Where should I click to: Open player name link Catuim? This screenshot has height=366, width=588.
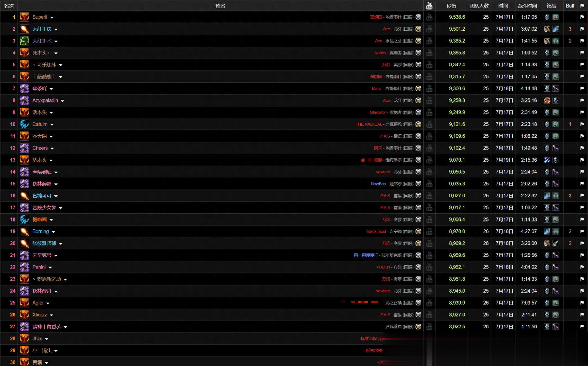coord(40,124)
